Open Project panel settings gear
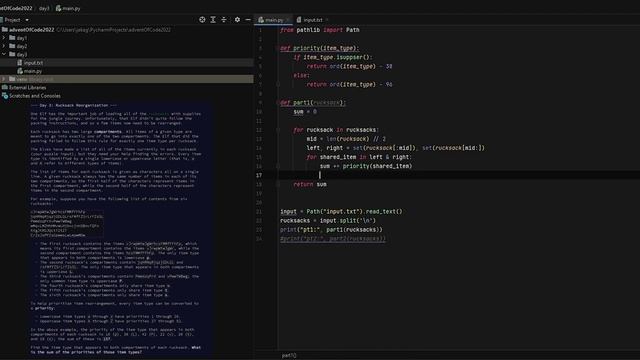 [x=237, y=20]
